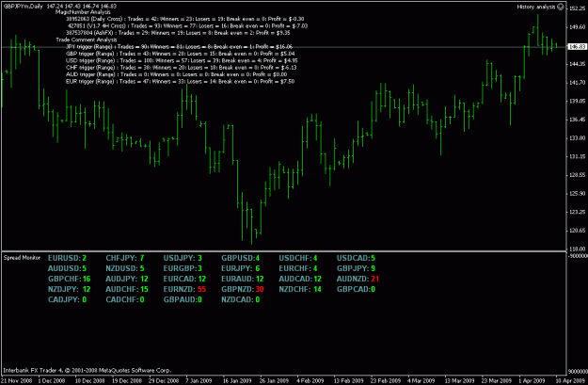Click the 1 Apr 2009 date label
This screenshot has height=385, width=588.
tap(532, 380)
